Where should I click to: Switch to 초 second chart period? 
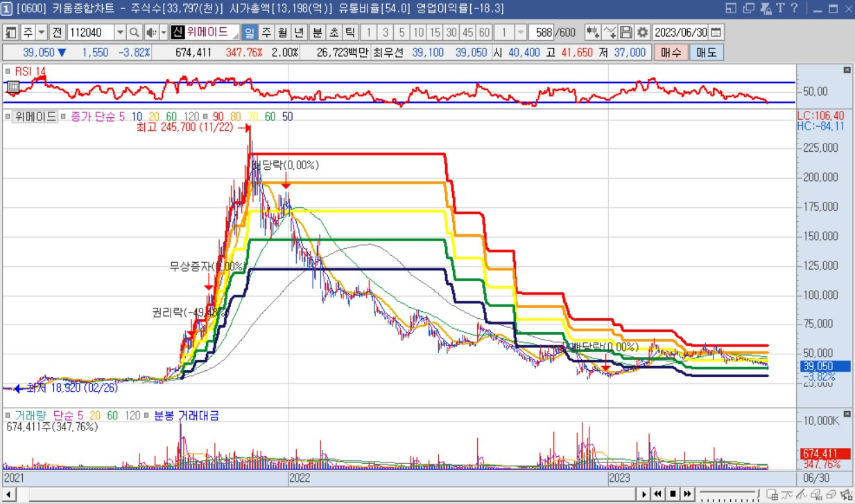(334, 33)
